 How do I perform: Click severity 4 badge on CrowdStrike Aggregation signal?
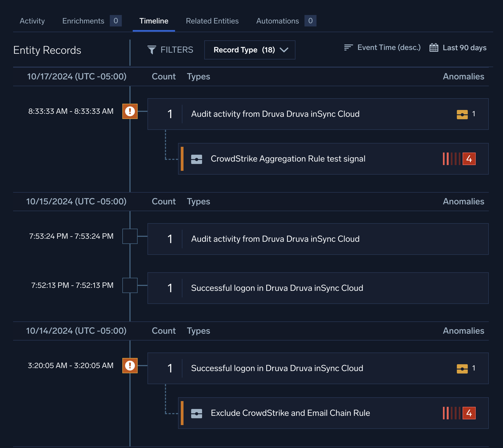tap(469, 159)
